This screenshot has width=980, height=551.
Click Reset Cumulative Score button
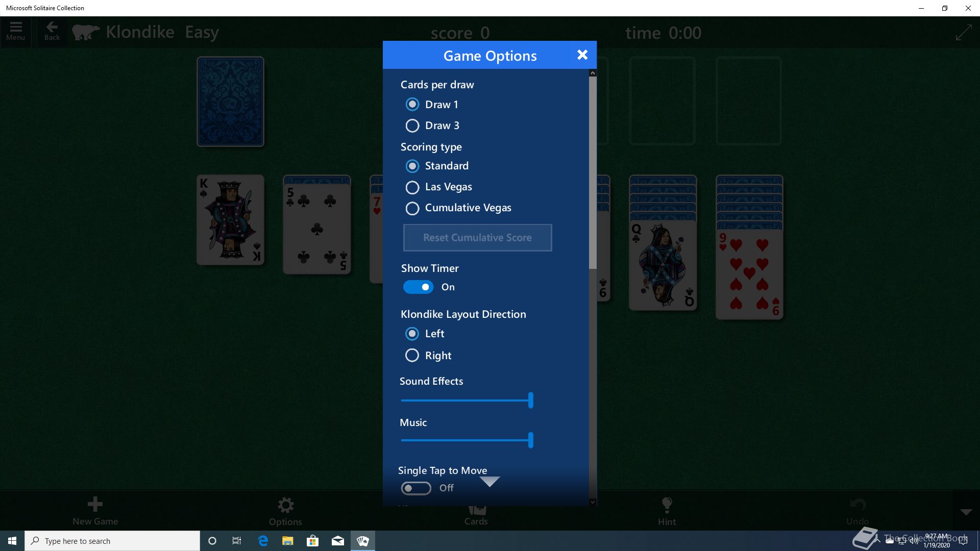pos(477,238)
